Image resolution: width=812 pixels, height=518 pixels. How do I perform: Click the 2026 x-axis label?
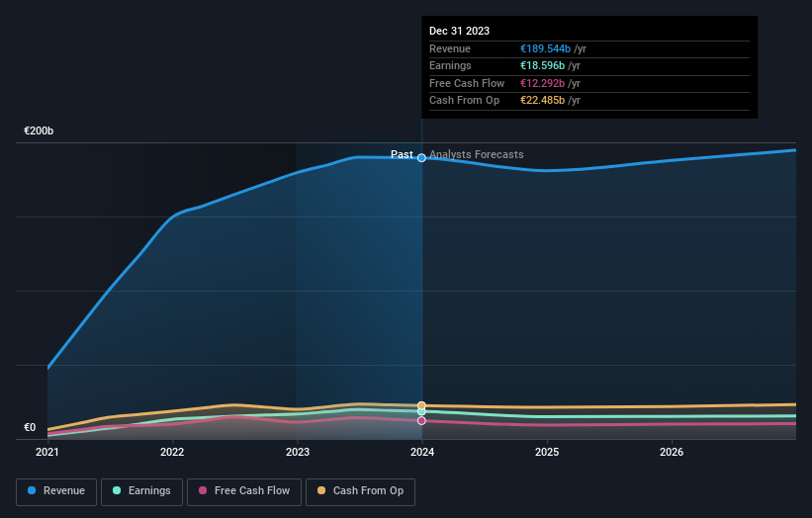click(x=672, y=452)
